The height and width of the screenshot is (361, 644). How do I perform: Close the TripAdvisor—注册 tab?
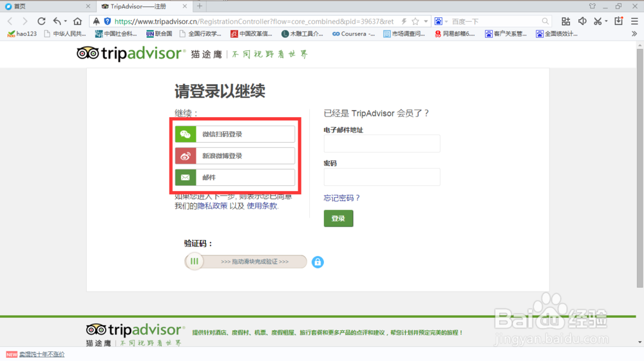pyautogui.click(x=184, y=6)
